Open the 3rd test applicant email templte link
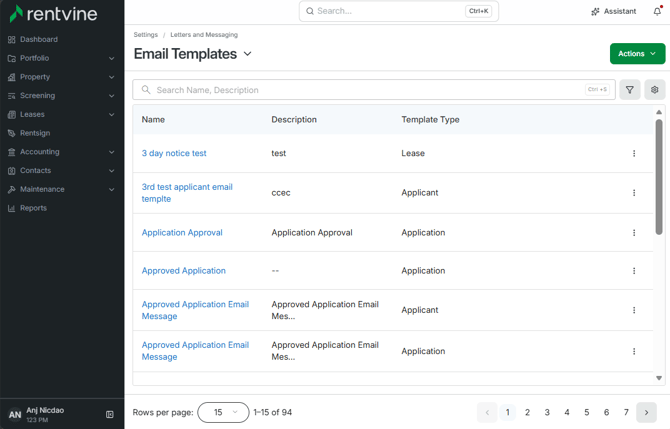 coord(187,193)
